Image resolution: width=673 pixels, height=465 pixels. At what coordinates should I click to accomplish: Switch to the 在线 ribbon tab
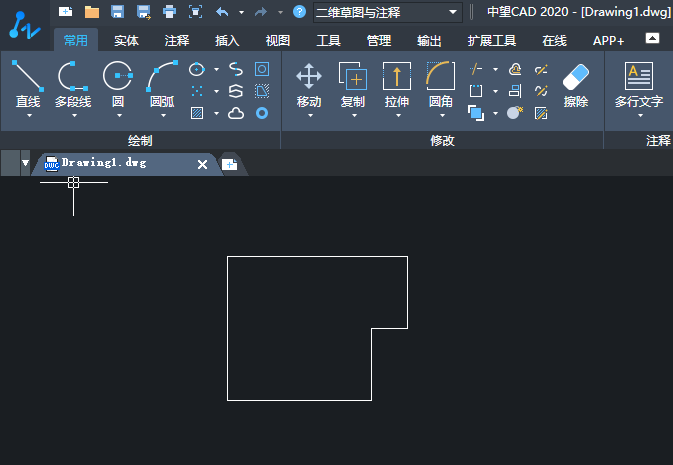[555, 40]
